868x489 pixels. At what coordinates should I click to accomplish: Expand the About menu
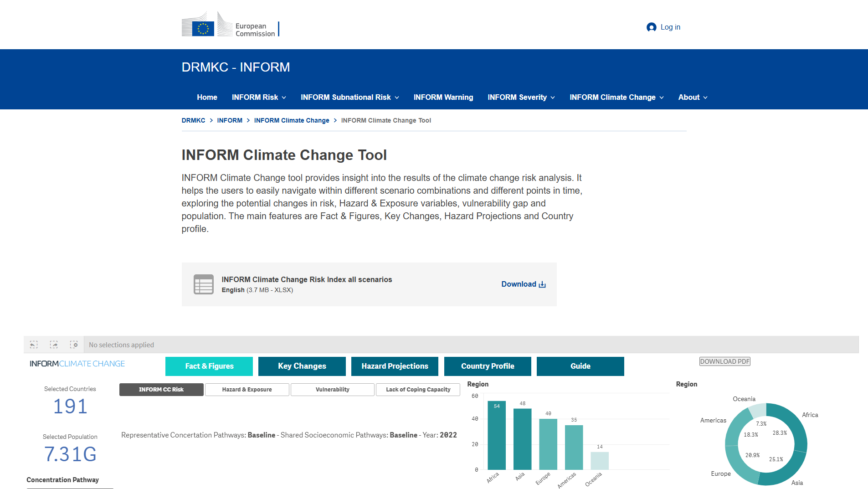692,97
